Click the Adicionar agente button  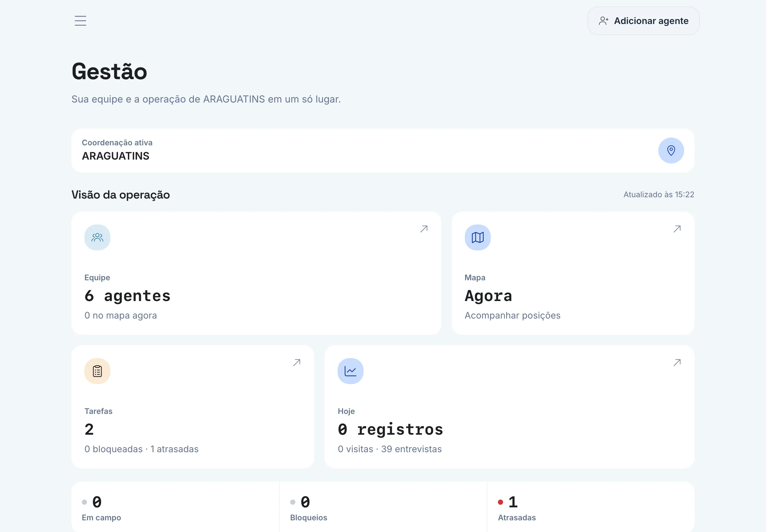click(x=643, y=21)
